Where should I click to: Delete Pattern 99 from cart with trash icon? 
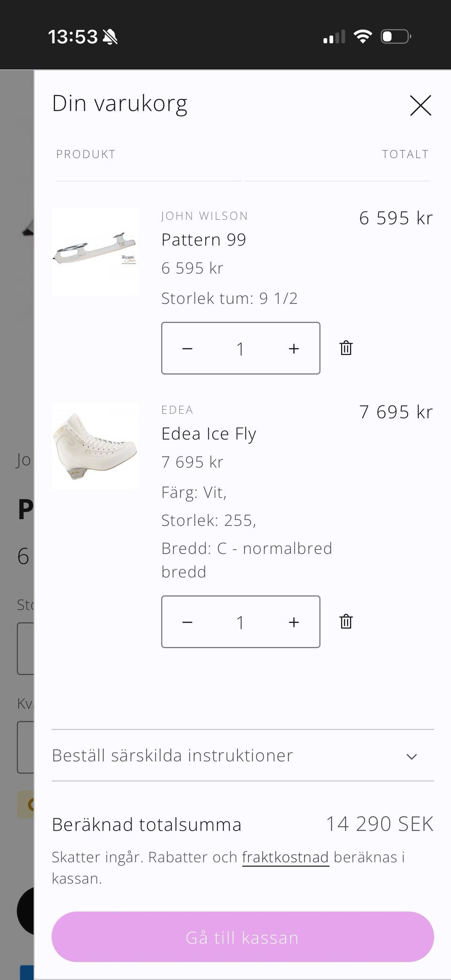click(346, 348)
